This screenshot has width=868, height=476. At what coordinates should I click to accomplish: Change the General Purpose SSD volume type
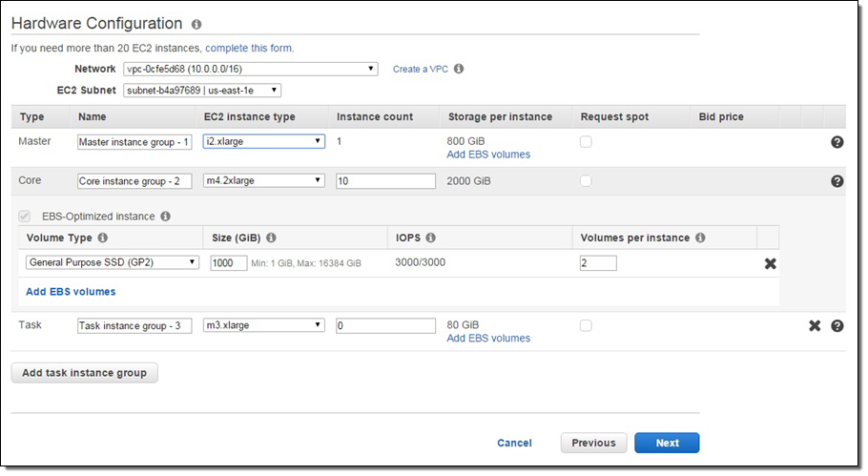coord(113,262)
